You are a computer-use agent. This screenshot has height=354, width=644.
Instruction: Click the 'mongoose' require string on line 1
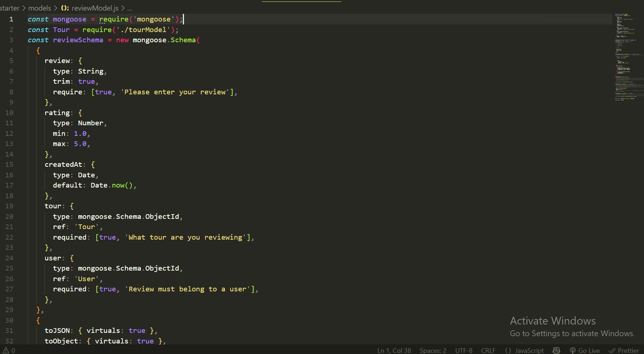(153, 19)
